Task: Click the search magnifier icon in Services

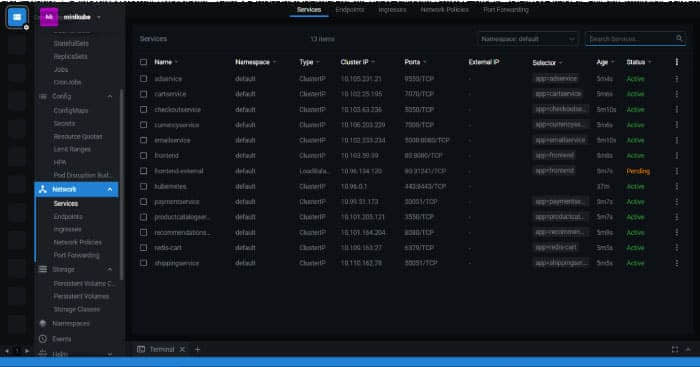Action: (679, 39)
